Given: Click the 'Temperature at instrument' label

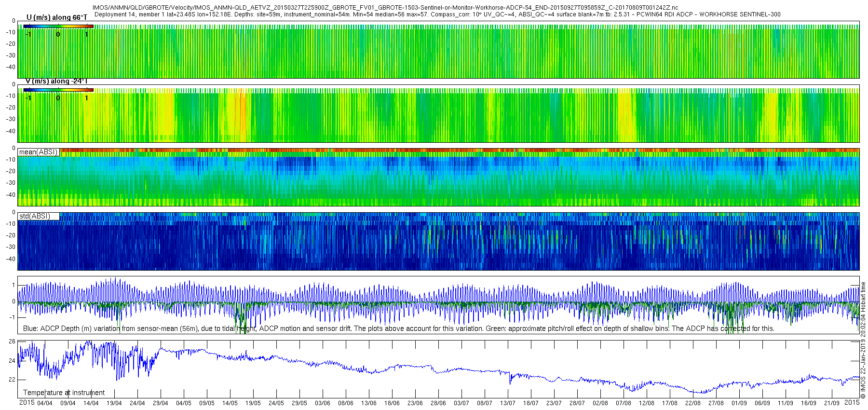Looking at the screenshot, I should [x=64, y=393].
